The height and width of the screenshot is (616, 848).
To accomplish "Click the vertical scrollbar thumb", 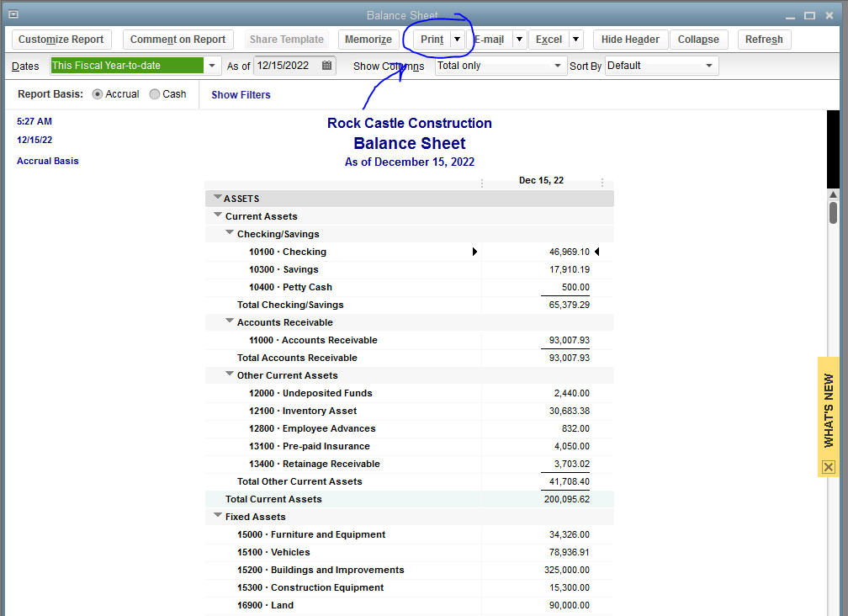I will pos(833,212).
